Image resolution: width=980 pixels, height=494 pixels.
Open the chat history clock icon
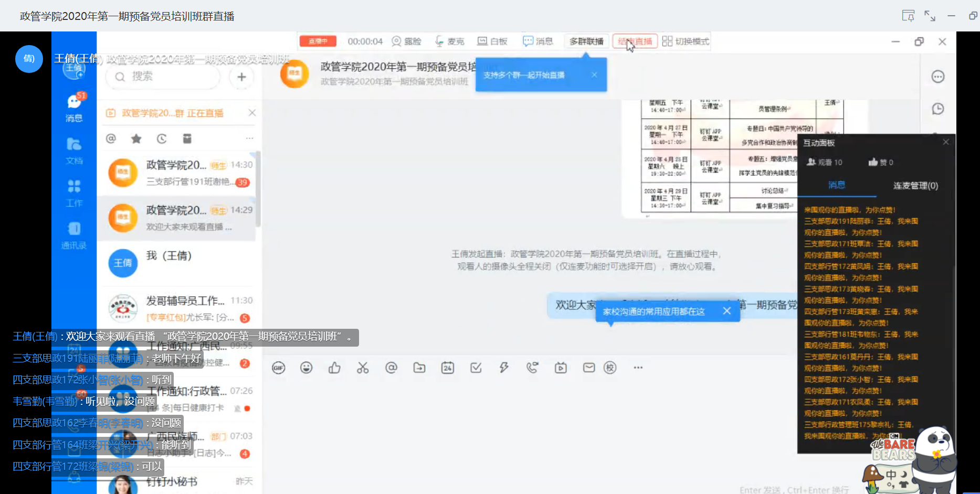(938, 109)
